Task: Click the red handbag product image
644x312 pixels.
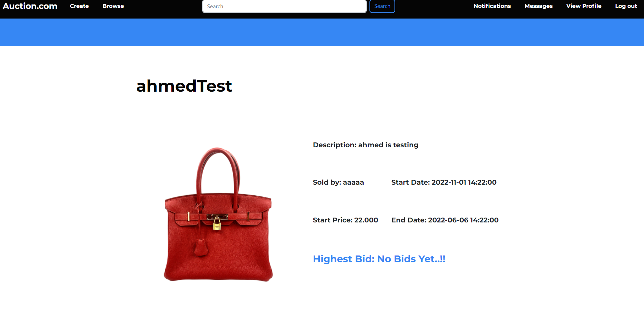Action: coord(218,215)
